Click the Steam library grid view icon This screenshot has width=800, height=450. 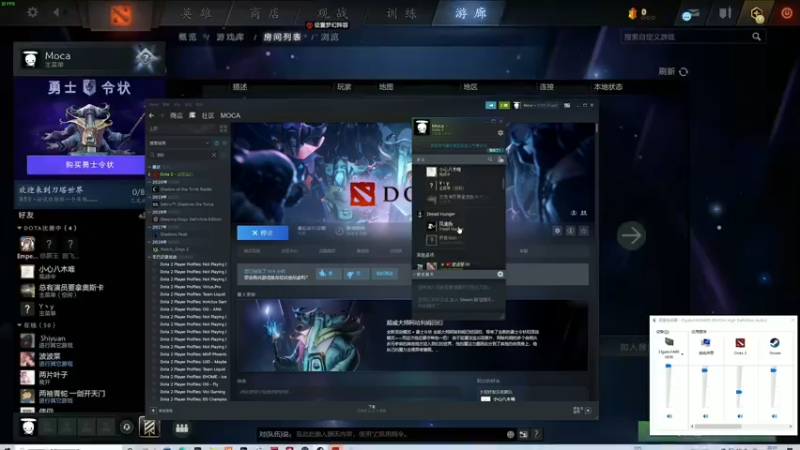[x=223, y=129]
